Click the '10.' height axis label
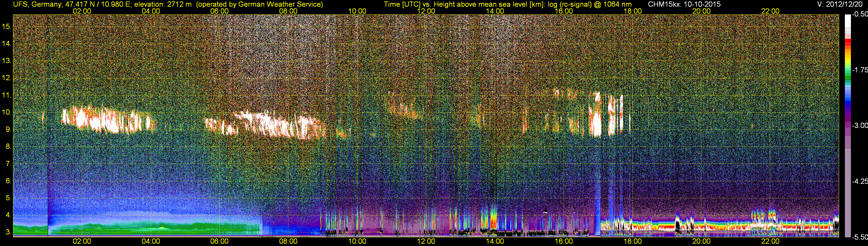This screenshot has width=868, height=246. [x=7, y=112]
